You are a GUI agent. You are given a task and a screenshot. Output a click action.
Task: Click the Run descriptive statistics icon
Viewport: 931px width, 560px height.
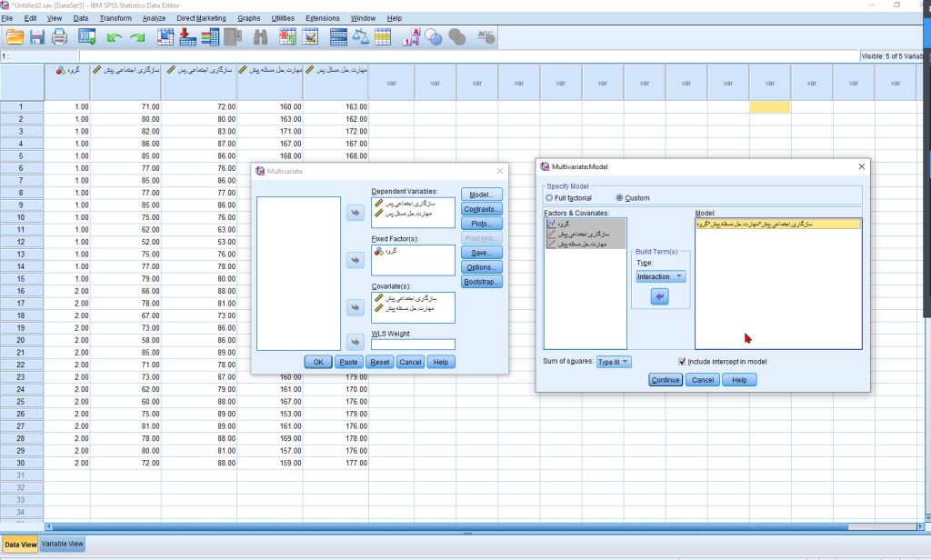click(x=233, y=37)
